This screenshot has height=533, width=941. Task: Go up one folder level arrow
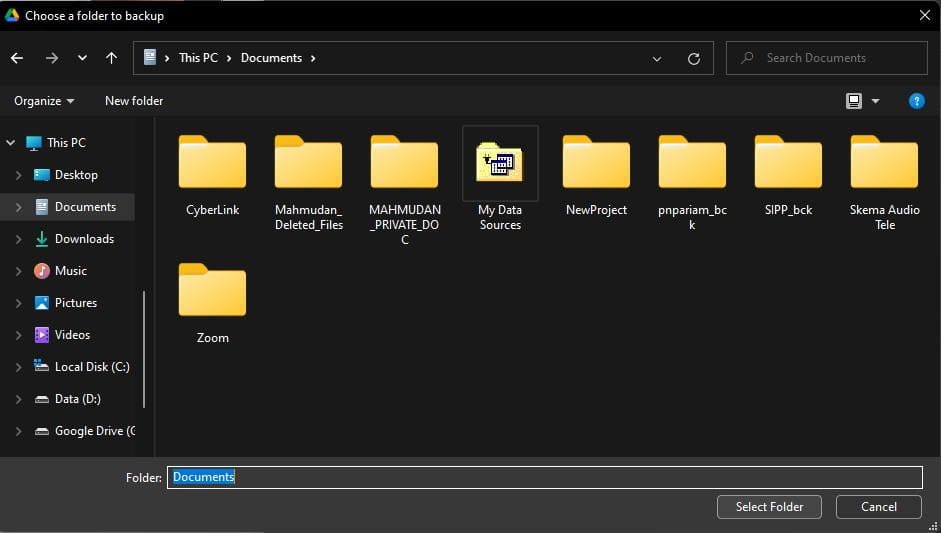point(111,58)
